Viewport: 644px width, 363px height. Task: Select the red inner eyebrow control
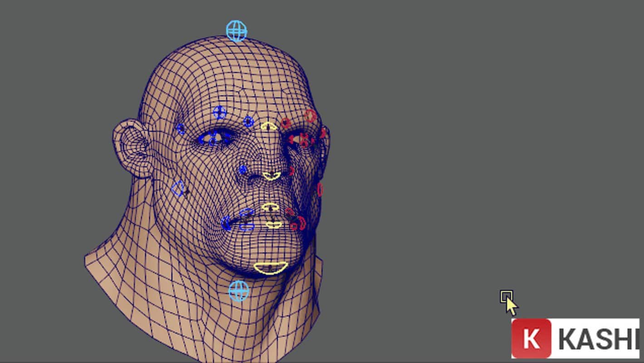point(285,123)
